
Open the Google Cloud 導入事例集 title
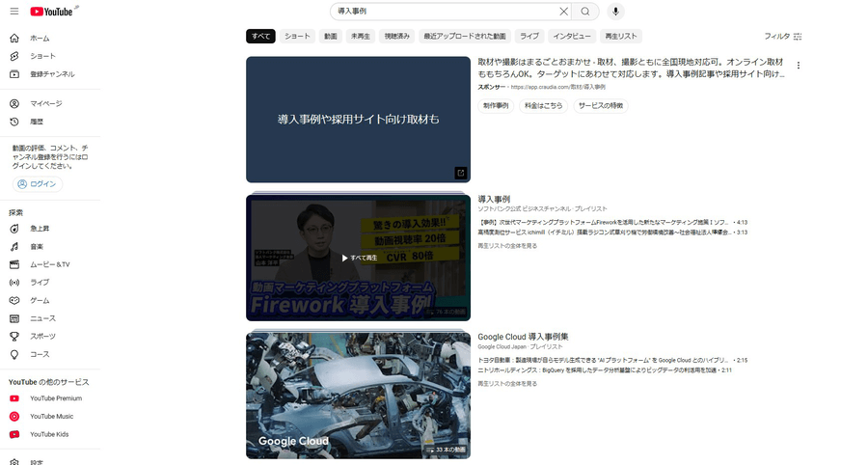523,337
